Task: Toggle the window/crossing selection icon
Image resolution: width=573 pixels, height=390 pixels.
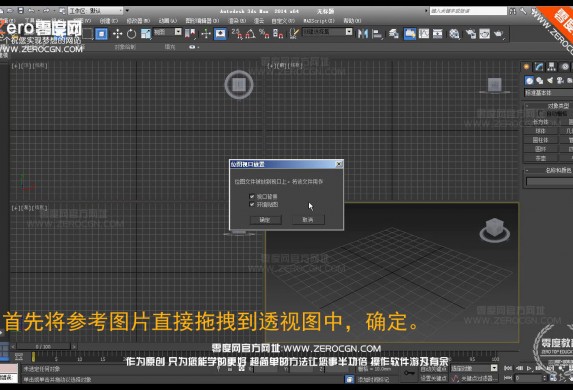Action: pos(101,34)
